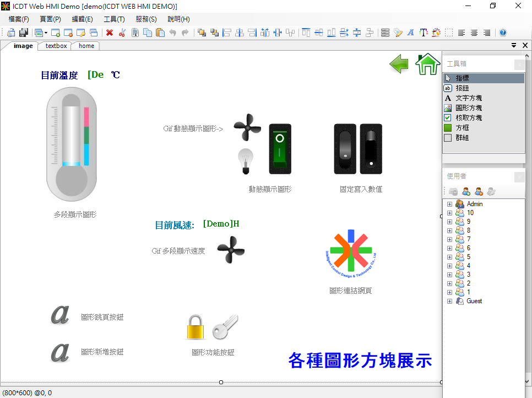
Task: Click the red delete X toolbar icon
Action: [110, 33]
